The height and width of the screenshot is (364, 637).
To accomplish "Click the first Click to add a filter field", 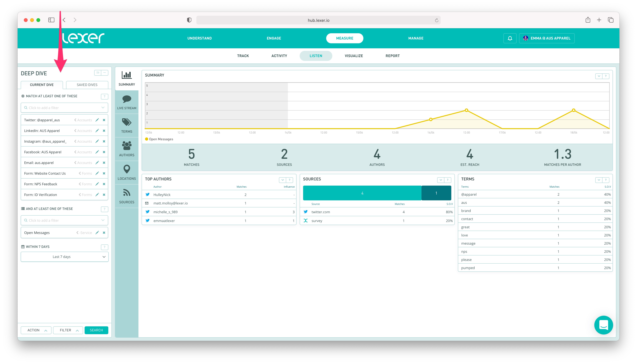I will [64, 108].
